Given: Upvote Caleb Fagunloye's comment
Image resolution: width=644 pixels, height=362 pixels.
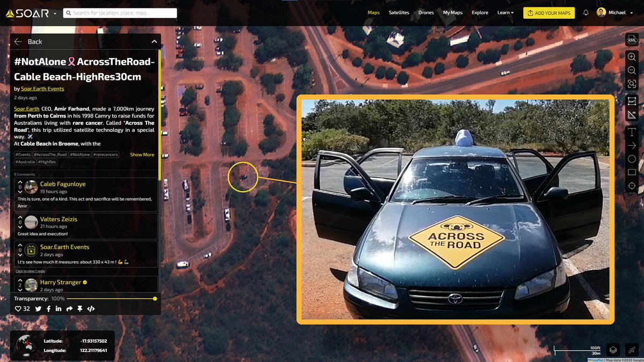Looking at the screenshot, I should click(x=20, y=183).
